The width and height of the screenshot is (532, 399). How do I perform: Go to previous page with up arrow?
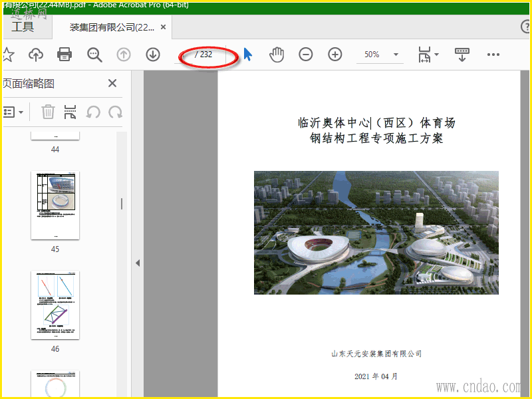[124, 55]
